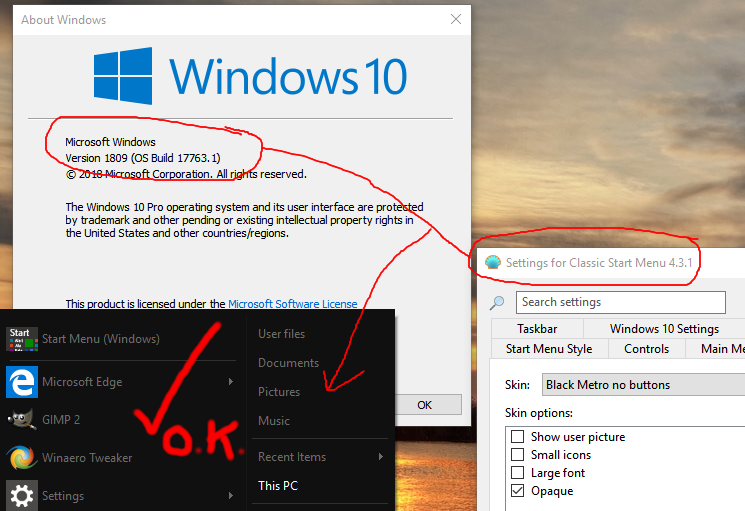The width and height of the screenshot is (745, 511).
Task: Switch to the Taskbar tab
Action: click(x=537, y=329)
